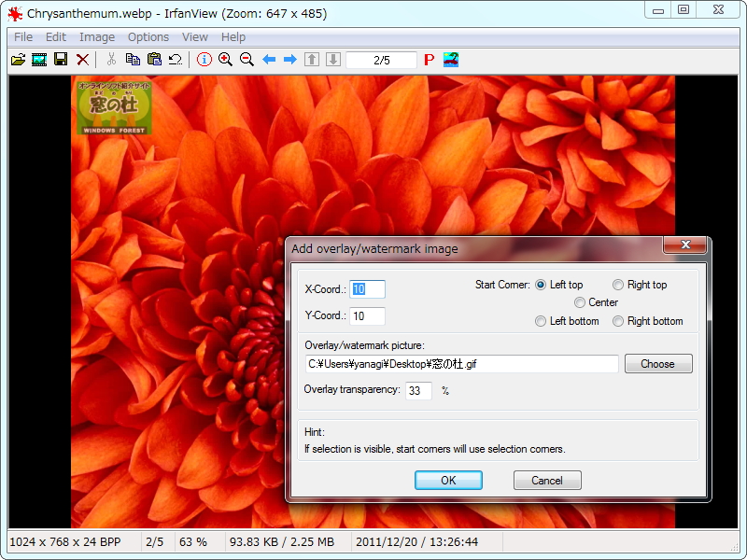Click the page up arrow toolbar icon
Image resolution: width=747 pixels, height=560 pixels.
click(312, 60)
